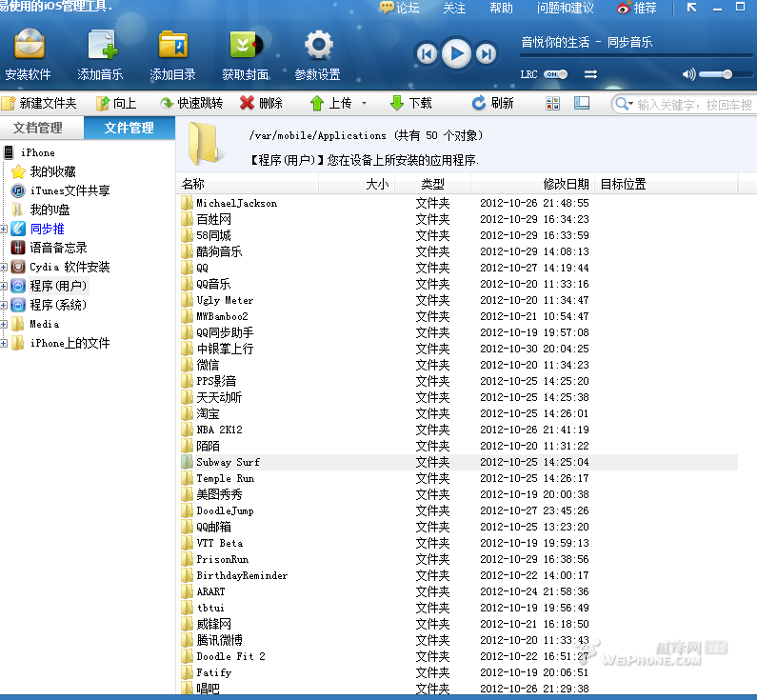Expand the Cydia 软件安装 tree node
The width and height of the screenshot is (757, 700).
[4, 267]
